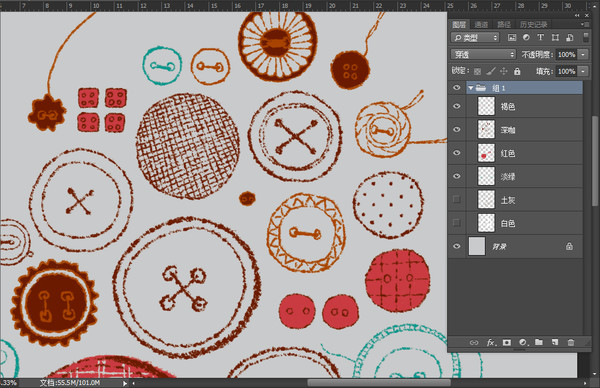
Task: Click the 背景 layer thumbnail
Action: [x=477, y=246]
